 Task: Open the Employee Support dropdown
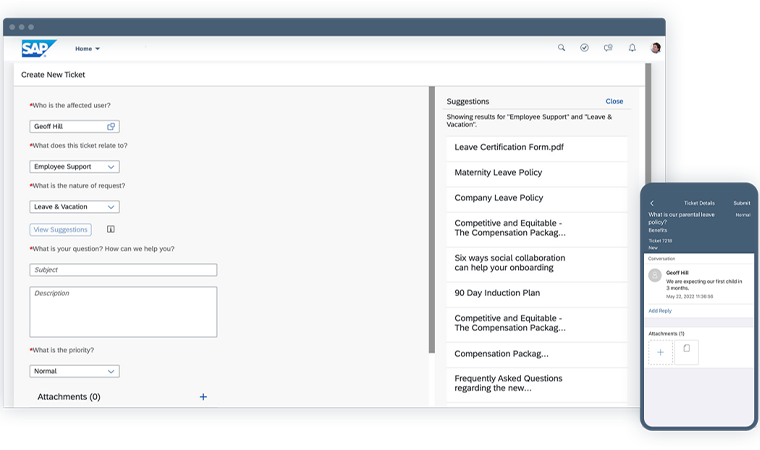click(x=74, y=167)
